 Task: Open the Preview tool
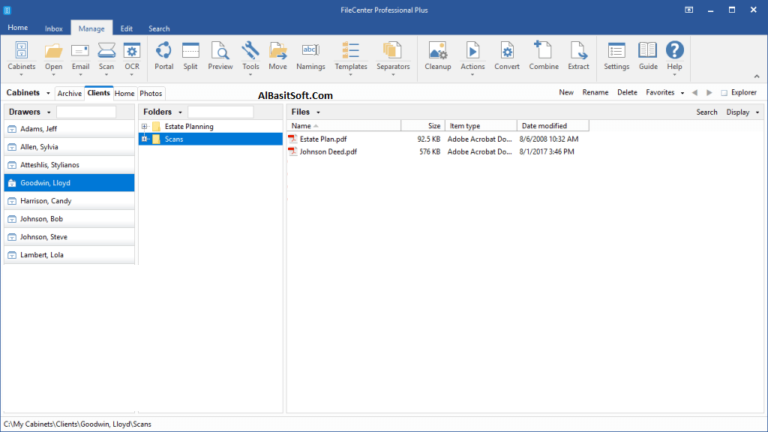[x=220, y=50]
